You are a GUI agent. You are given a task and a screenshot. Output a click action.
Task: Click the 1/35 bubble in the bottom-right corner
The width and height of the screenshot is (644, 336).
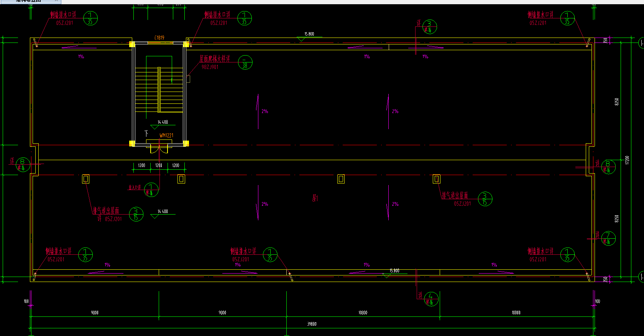(x=567, y=255)
